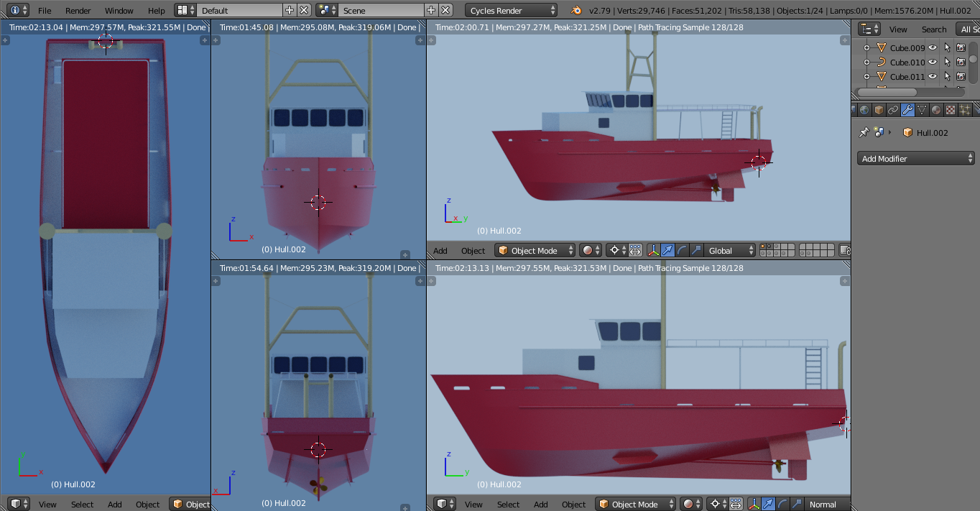Open the Particles properties tab

[x=965, y=110]
